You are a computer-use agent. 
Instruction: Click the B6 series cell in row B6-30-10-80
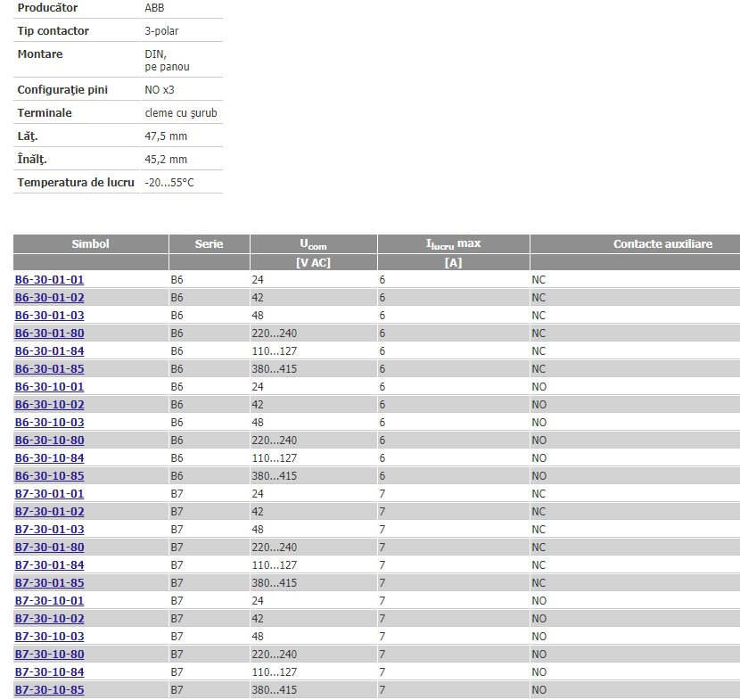click(177, 441)
